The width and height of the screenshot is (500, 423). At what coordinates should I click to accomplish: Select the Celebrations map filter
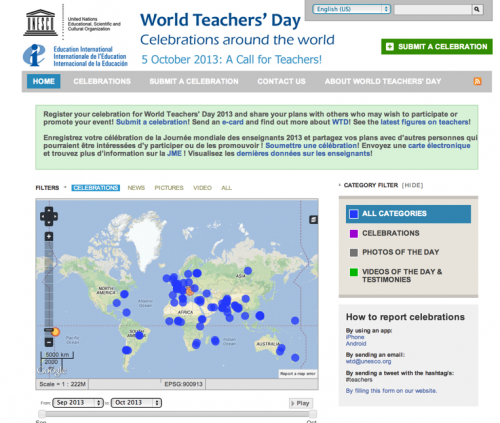click(x=96, y=188)
